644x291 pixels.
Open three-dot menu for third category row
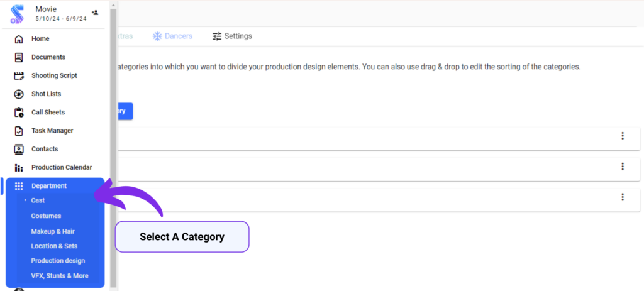(x=623, y=197)
